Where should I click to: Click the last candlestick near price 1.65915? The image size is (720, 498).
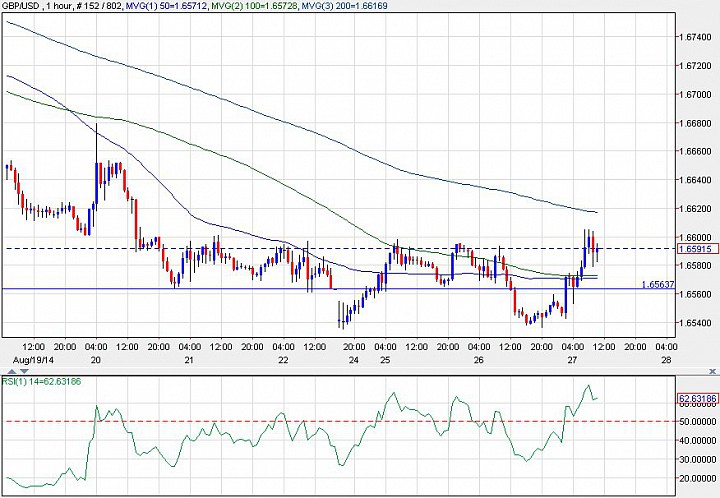[597, 250]
